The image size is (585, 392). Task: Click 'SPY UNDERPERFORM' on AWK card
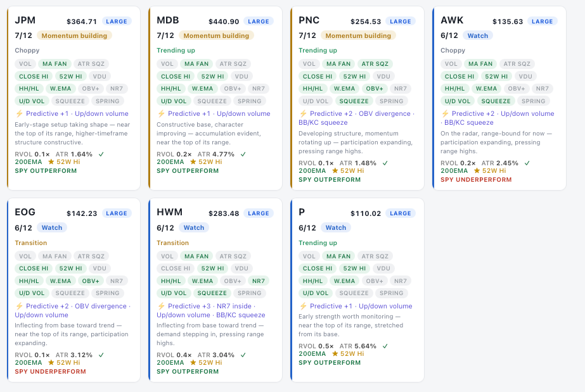pos(476,180)
